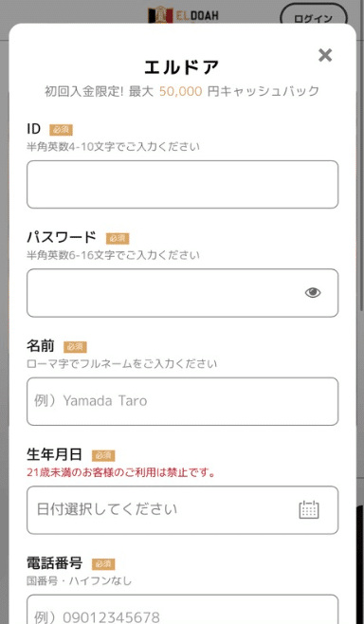Image resolution: width=364 pixels, height=624 pixels.
Task: Click the 必須 badge next to 生年月日
Action: tap(103, 455)
